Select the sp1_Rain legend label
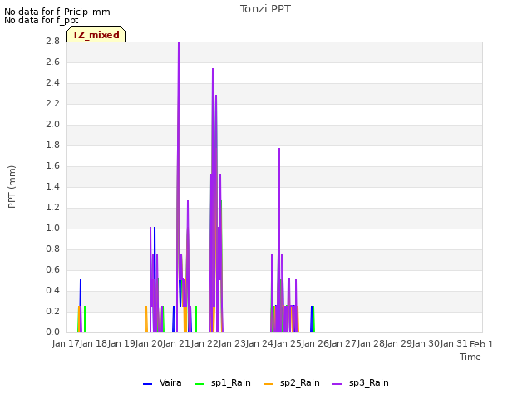 pyautogui.click(x=231, y=382)
